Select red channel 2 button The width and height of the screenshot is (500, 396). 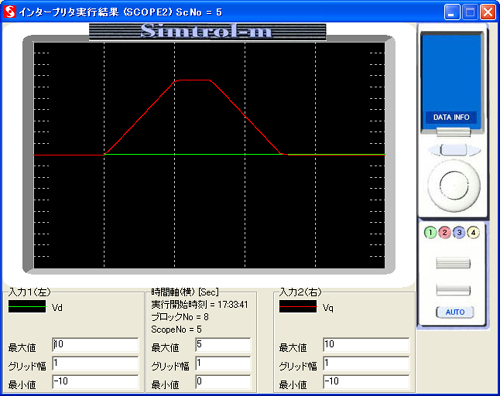(445, 233)
